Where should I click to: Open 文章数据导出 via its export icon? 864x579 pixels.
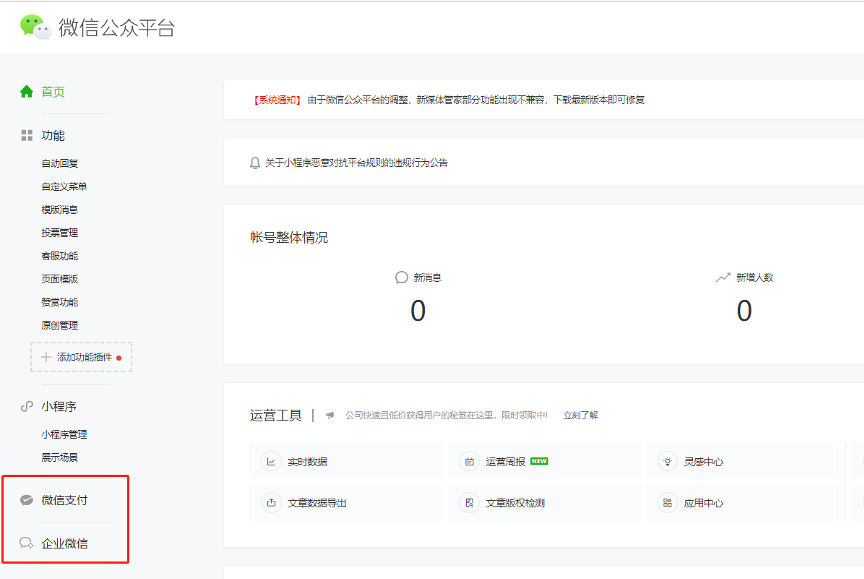pos(271,502)
